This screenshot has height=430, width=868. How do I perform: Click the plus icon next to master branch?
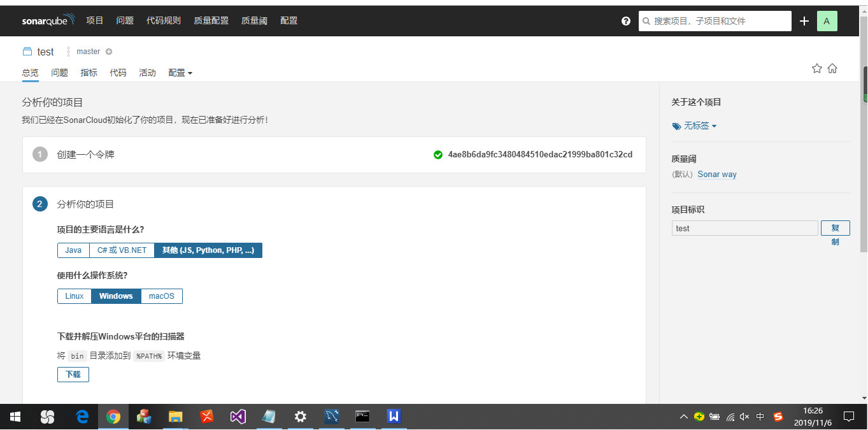point(109,52)
